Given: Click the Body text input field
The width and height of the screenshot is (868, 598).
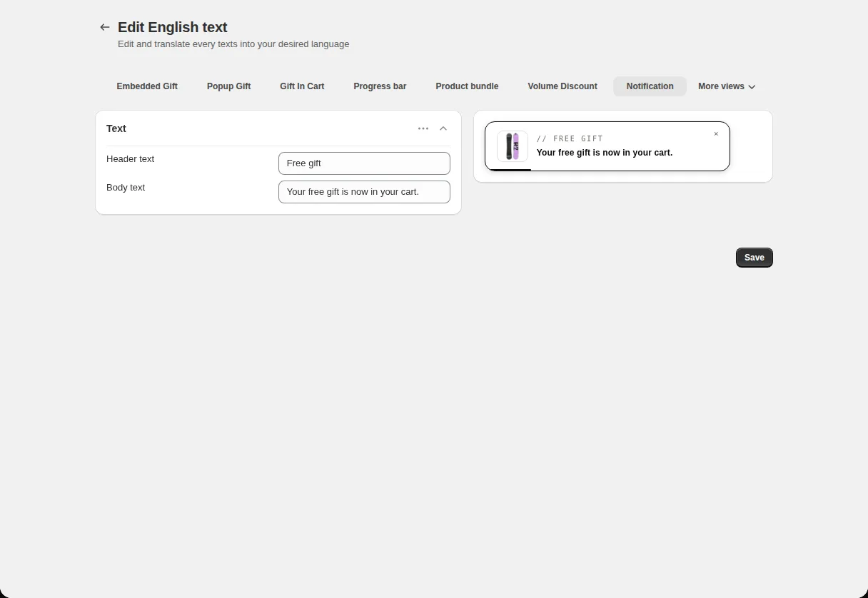Looking at the screenshot, I should pos(364,192).
